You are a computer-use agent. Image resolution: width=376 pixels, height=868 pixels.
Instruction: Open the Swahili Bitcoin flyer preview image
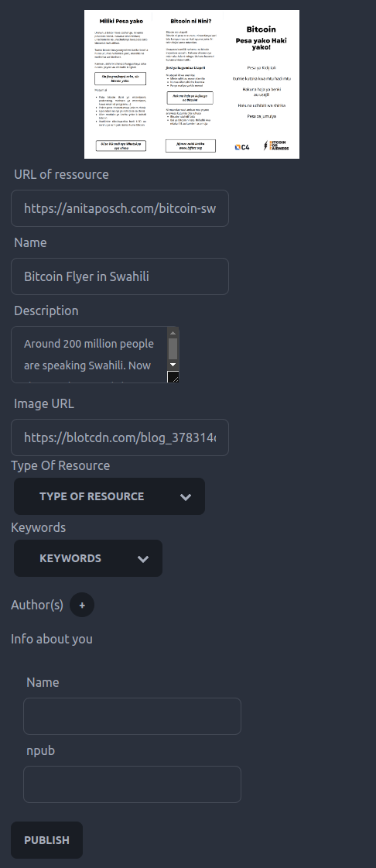pos(192,84)
